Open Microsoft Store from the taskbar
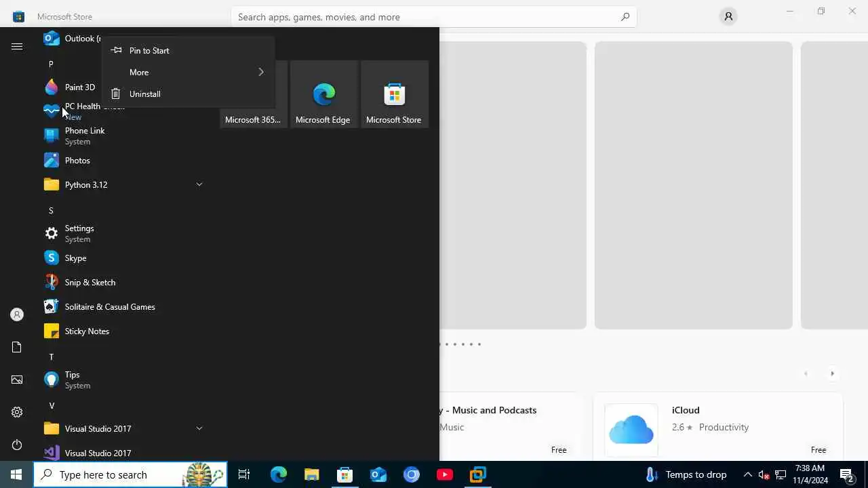The height and width of the screenshot is (488, 868). pyautogui.click(x=345, y=474)
